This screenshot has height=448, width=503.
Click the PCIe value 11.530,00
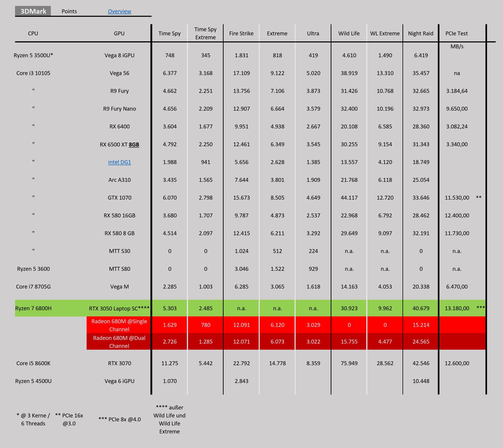click(457, 198)
